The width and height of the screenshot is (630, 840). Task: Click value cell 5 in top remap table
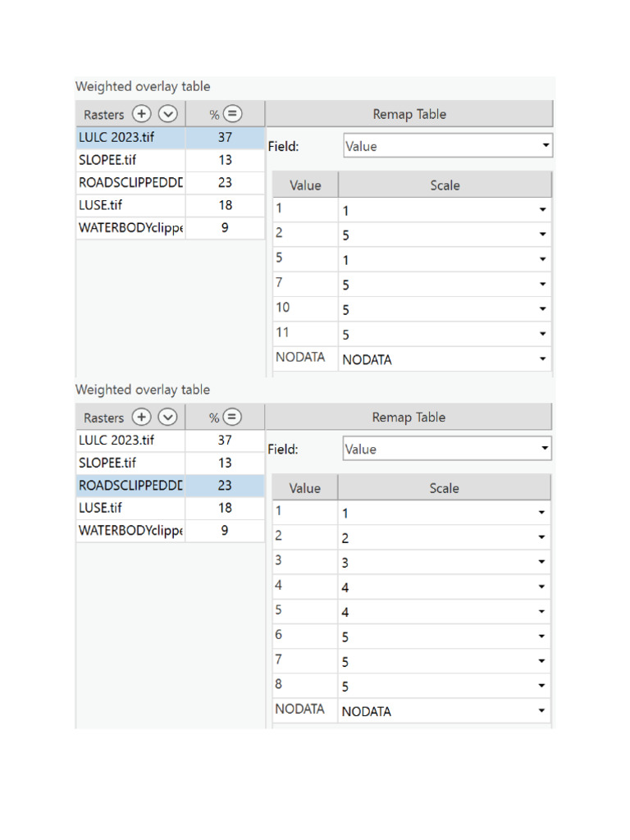305,258
